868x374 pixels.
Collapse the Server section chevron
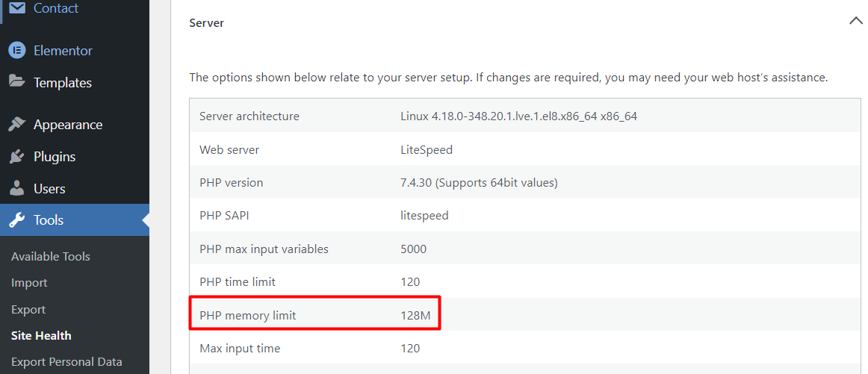click(x=856, y=22)
